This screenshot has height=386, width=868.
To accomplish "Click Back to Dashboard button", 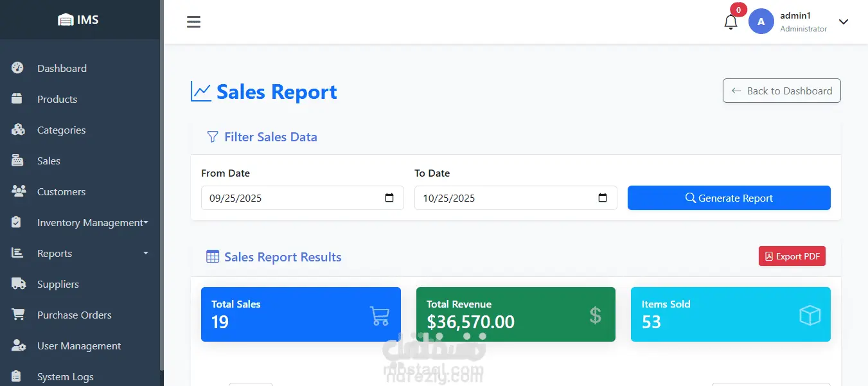I will 781,91.
